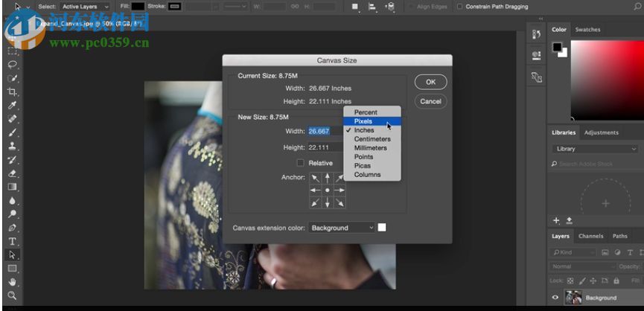The height and width of the screenshot is (311, 644).
Task: Lock transparent pixels in Layers panel
Action: [x=570, y=280]
